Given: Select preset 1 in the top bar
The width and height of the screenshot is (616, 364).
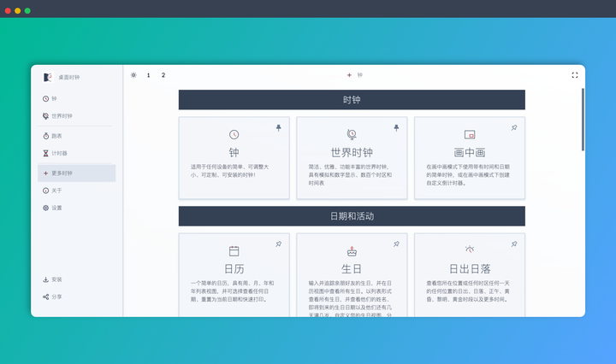Looking at the screenshot, I should click(149, 75).
